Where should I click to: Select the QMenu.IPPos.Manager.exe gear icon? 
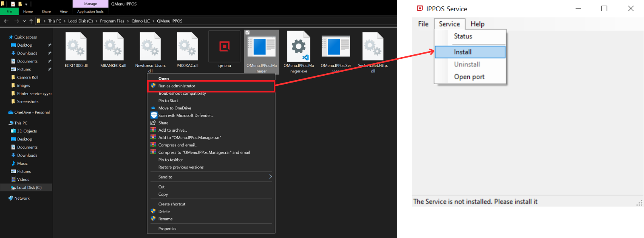click(x=298, y=47)
